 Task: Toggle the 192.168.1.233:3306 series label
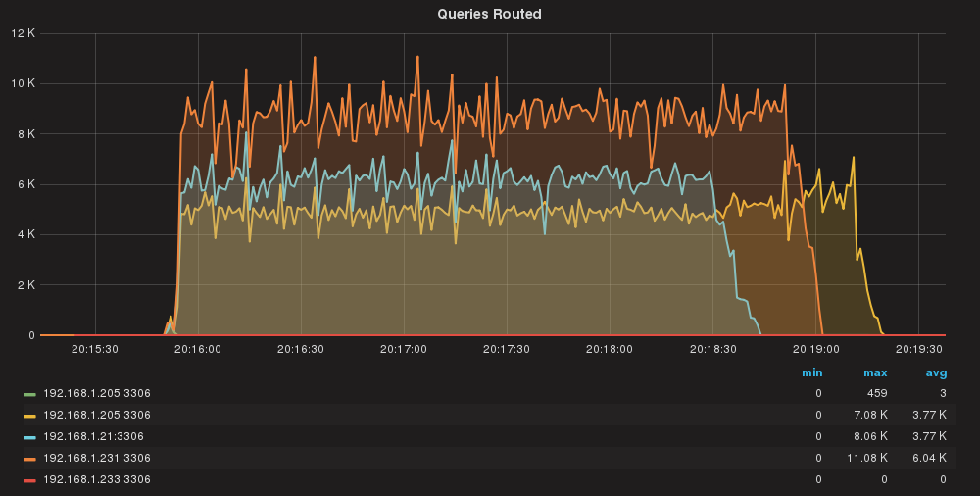pyautogui.click(x=97, y=479)
